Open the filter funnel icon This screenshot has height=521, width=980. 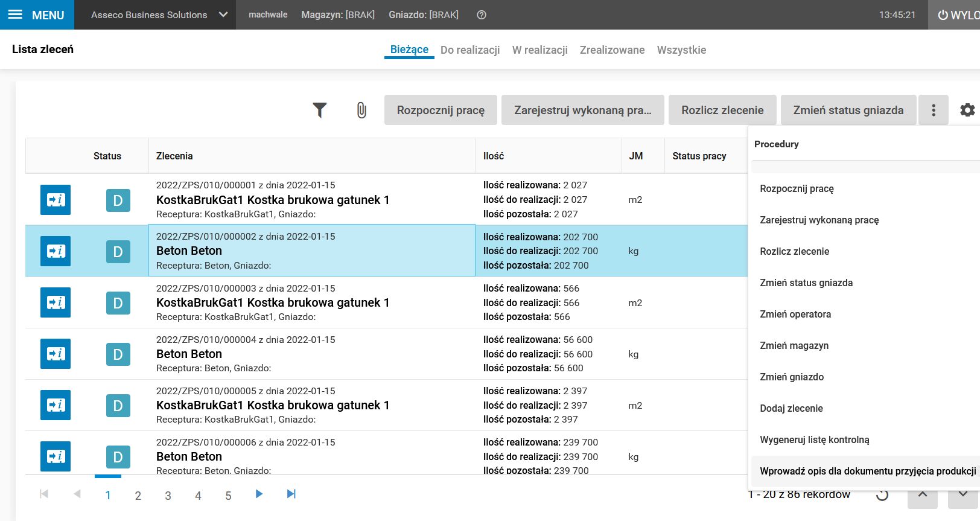point(320,110)
